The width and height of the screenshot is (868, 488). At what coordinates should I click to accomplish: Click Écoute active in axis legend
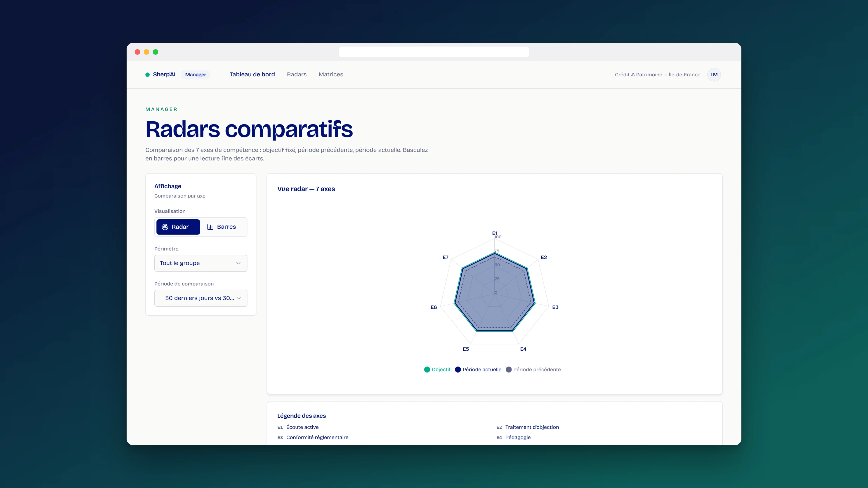pos(302,427)
